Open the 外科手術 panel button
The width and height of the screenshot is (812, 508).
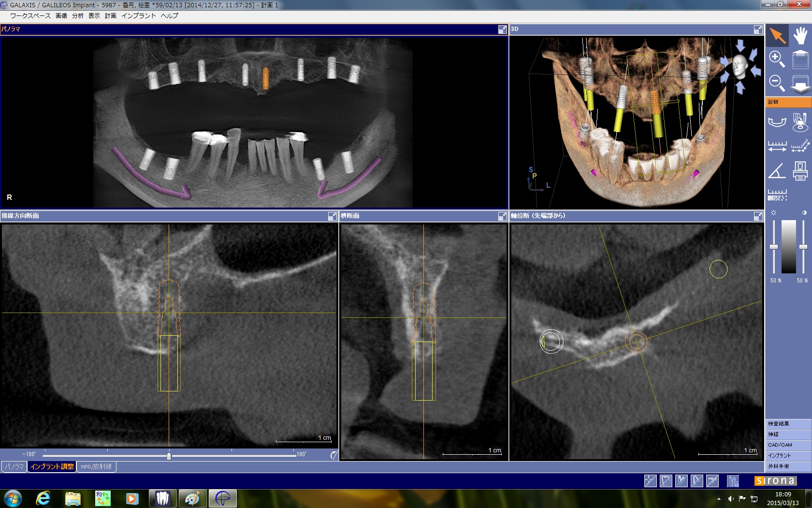(x=788, y=466)
